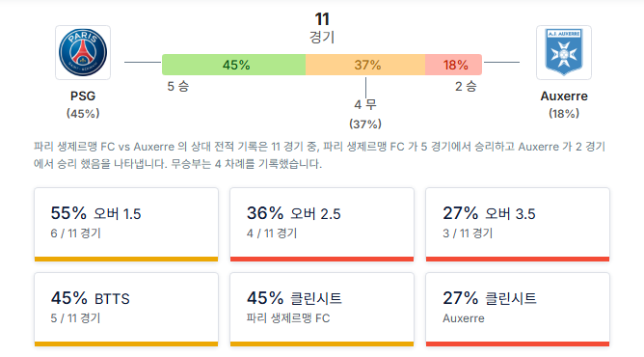Screen dimensions: 644x357
Task: Click the 27% 오버 3.5 stat card
Action: tap(518, 224)
